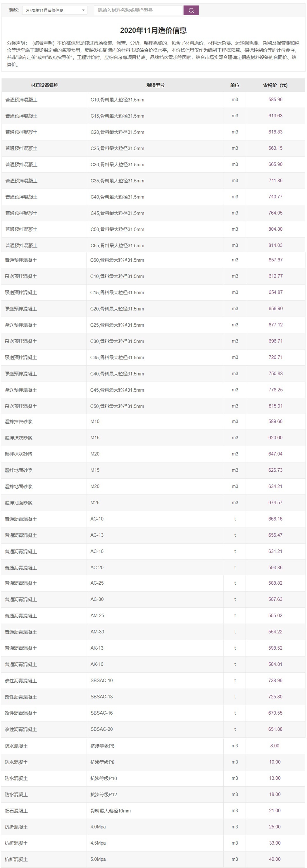Click the 规格型号 column header
Viewport: 307px width, 868px height.
(155, 85)
